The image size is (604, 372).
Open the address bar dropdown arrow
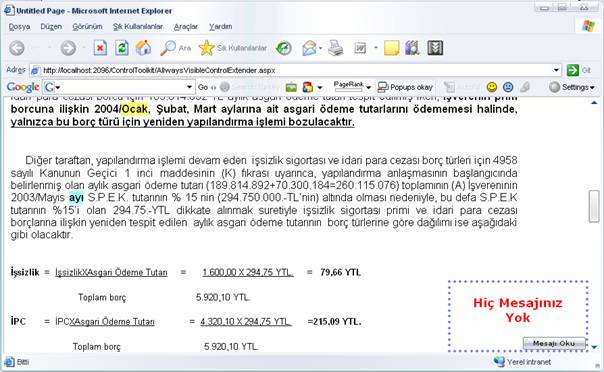point(556,70)
